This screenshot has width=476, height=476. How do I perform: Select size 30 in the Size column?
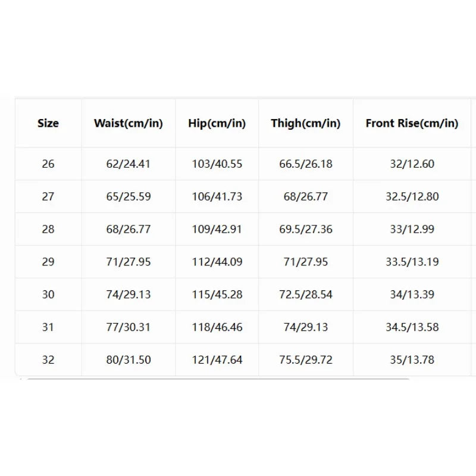point(48,295)
